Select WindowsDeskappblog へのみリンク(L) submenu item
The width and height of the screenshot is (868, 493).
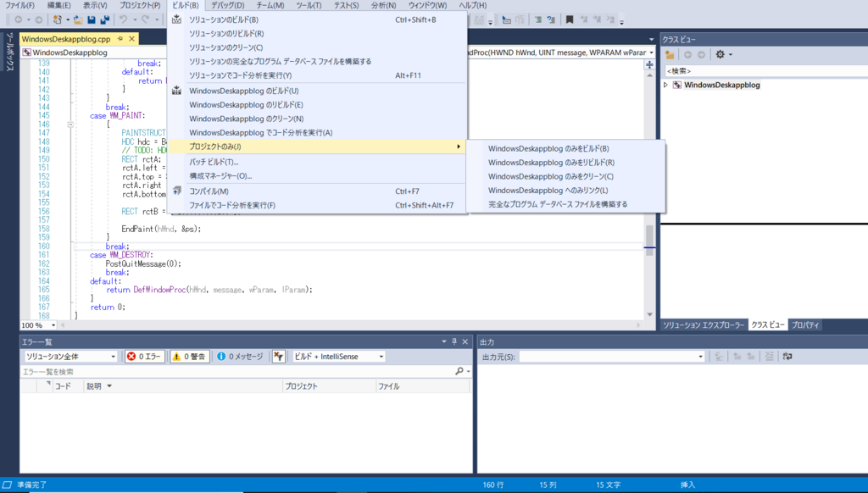(565, 190)
